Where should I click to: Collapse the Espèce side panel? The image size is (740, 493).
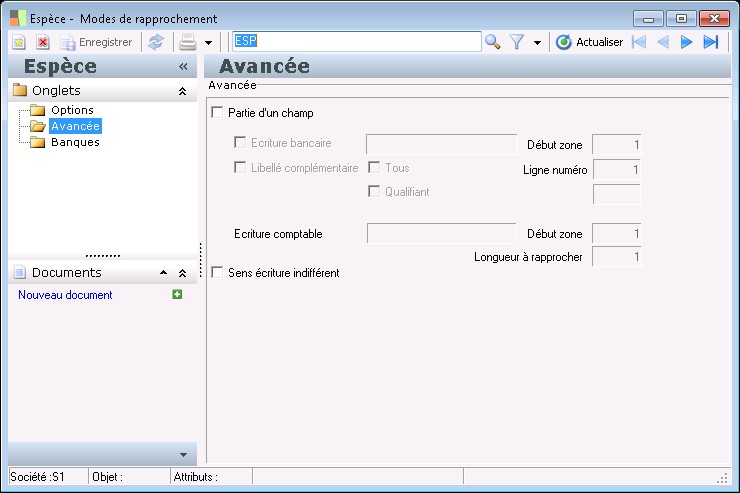click(x=183, y=67)
